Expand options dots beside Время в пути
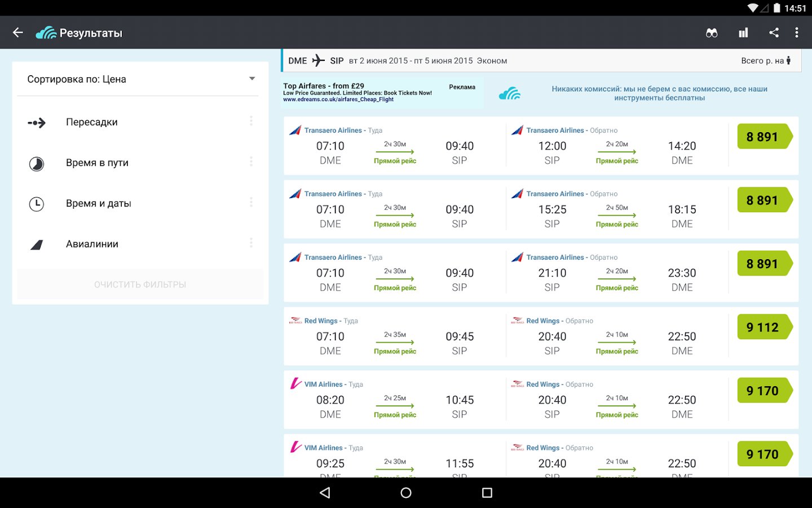Image resolution: width=812 pixels, height=508 pixels. 251,161
